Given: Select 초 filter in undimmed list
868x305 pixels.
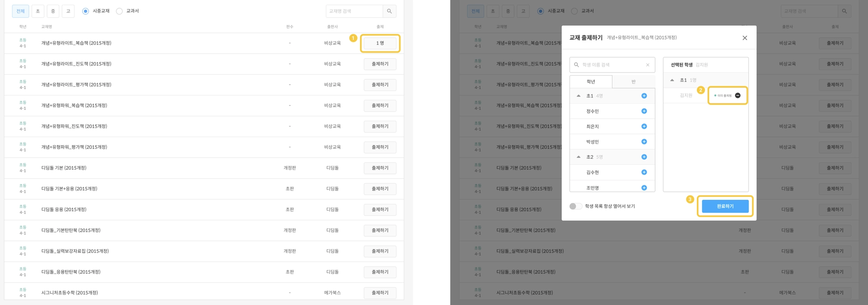Looking at the screenshot, I should coord(38,11).
